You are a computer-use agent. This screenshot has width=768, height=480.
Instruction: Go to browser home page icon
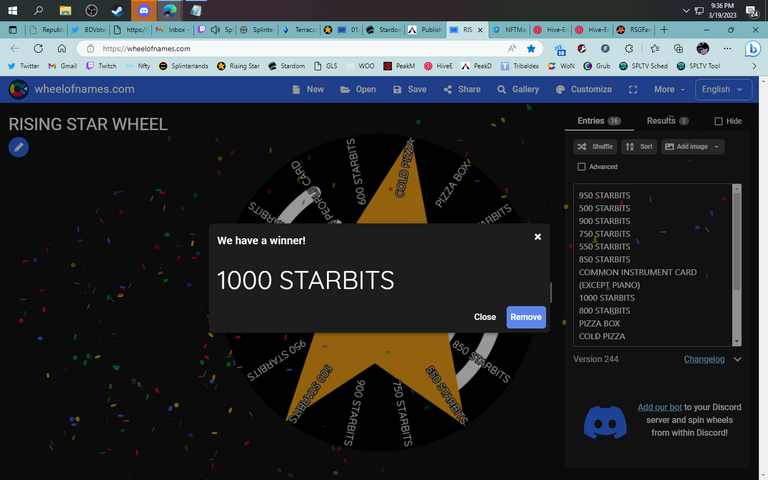[x=62, y=48]
